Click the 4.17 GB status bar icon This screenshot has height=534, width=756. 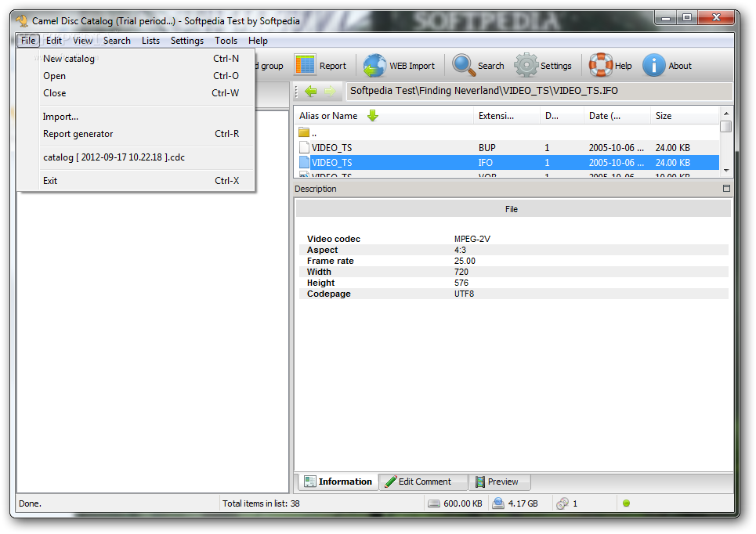point(498,503)
